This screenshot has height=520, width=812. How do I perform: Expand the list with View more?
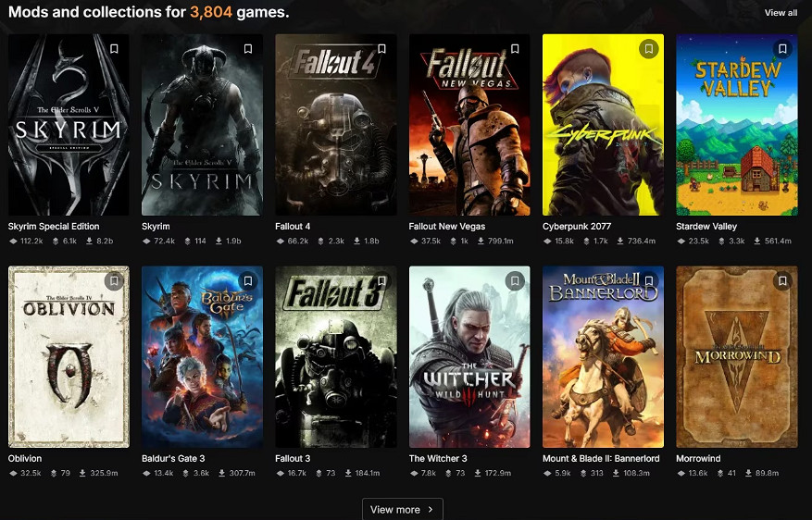coord(403,509)
